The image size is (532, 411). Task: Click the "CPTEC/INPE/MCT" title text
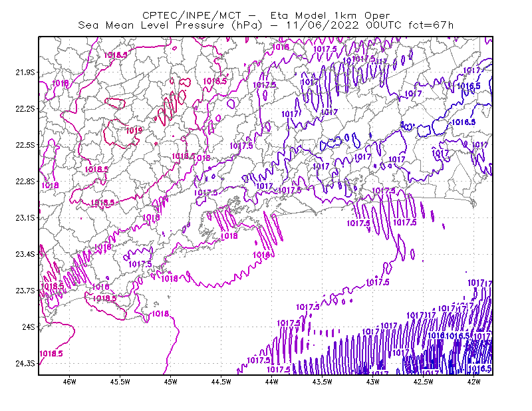[192, 15]
